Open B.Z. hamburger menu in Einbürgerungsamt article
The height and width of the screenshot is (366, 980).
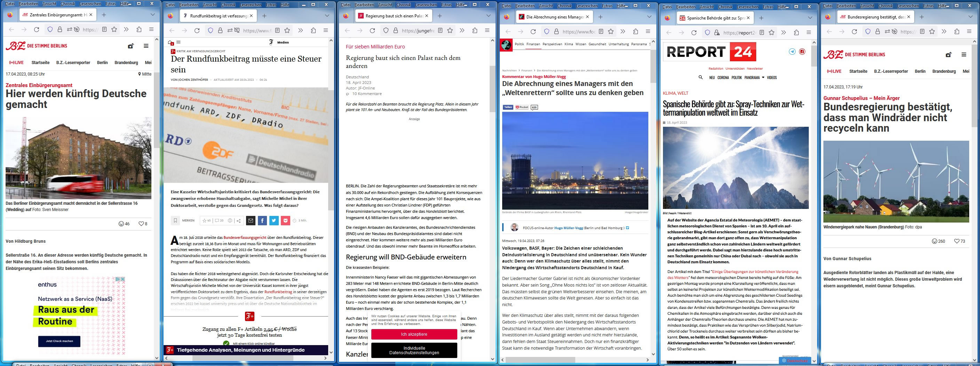[x=146, y=46]
